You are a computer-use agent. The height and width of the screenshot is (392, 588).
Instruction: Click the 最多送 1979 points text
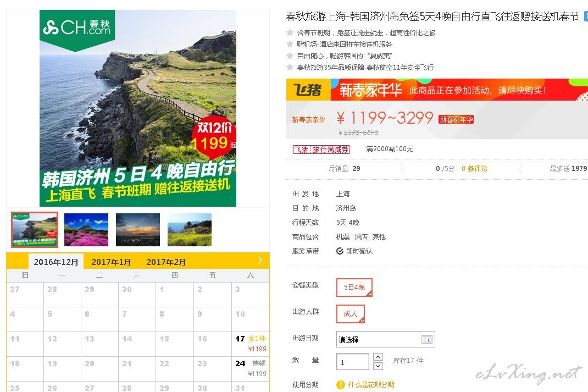(x=569, y=169)
